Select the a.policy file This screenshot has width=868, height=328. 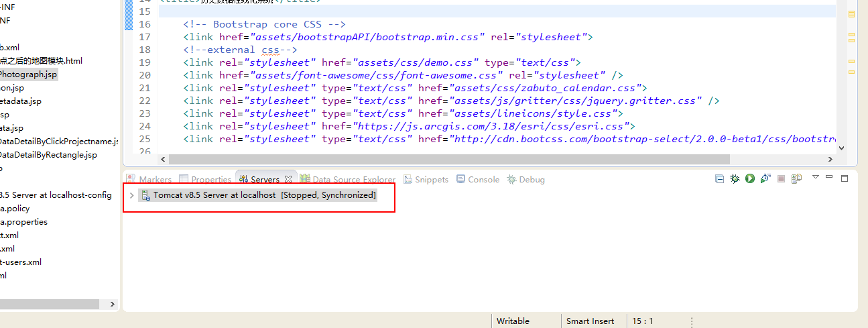15,209
